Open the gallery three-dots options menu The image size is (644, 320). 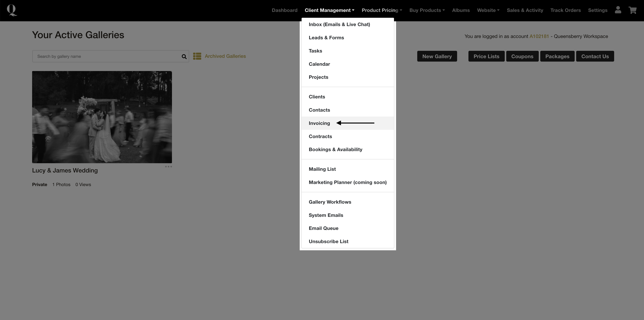pos(168,166)
